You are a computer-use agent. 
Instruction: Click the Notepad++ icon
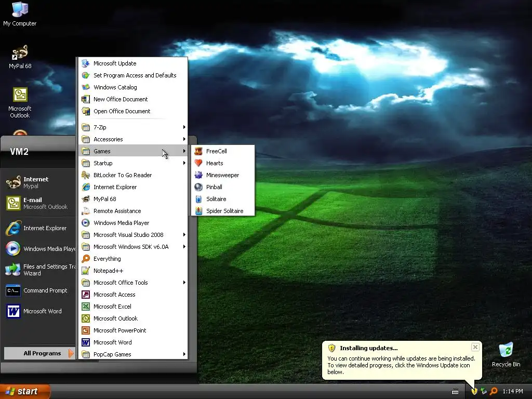(x=86, y=271)
